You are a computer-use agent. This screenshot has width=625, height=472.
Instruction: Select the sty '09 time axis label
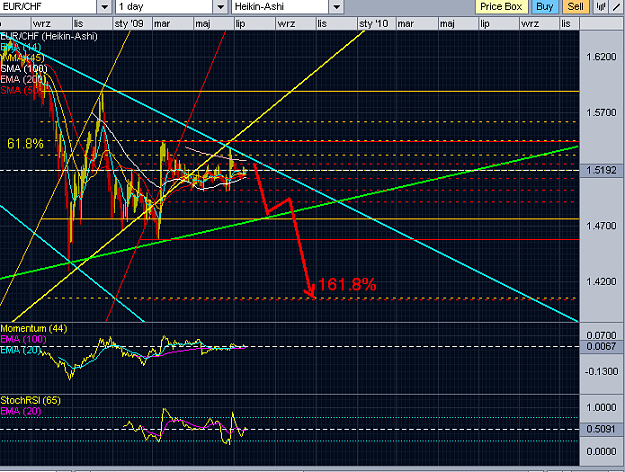pyautogui.click(x=129, y=24)
